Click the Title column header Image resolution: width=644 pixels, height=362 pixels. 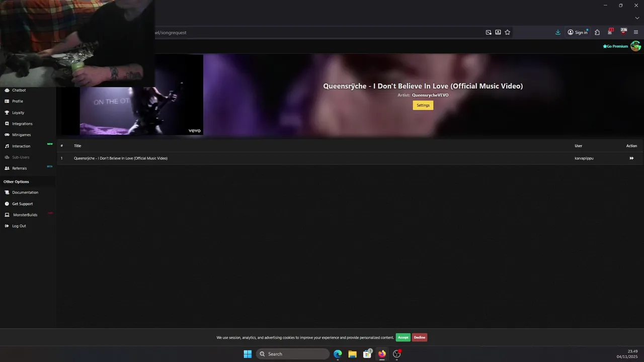[77, 146]
